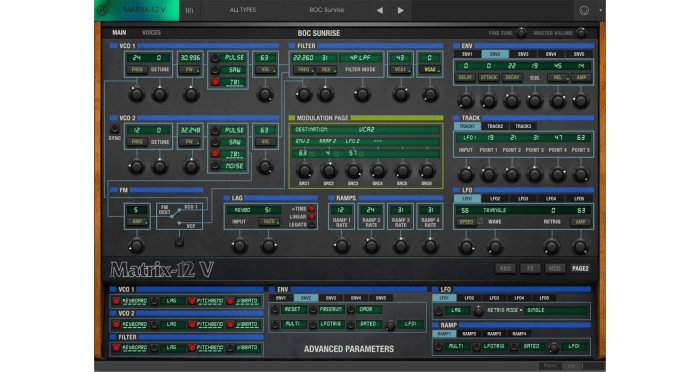This screenshot has width=700, height=372.
Task: Open the ENV 2 modulation source slot
Action: tap(302, 141)
